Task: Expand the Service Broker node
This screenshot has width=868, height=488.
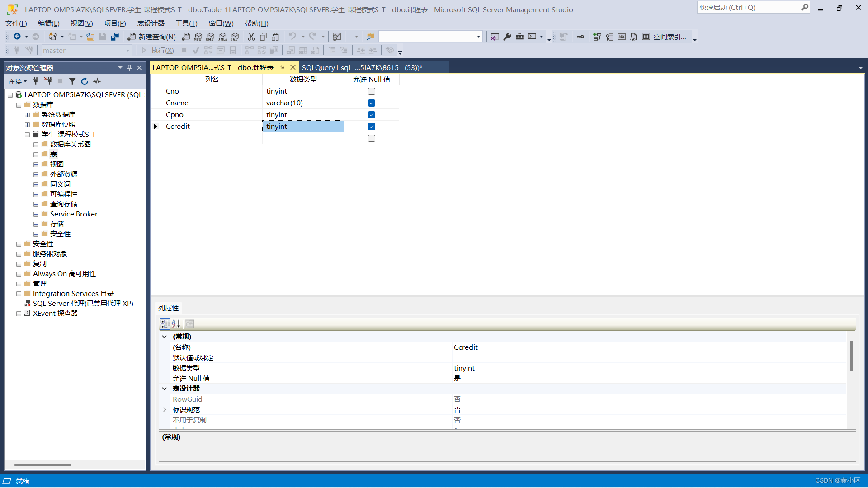Action: (36, 214)
